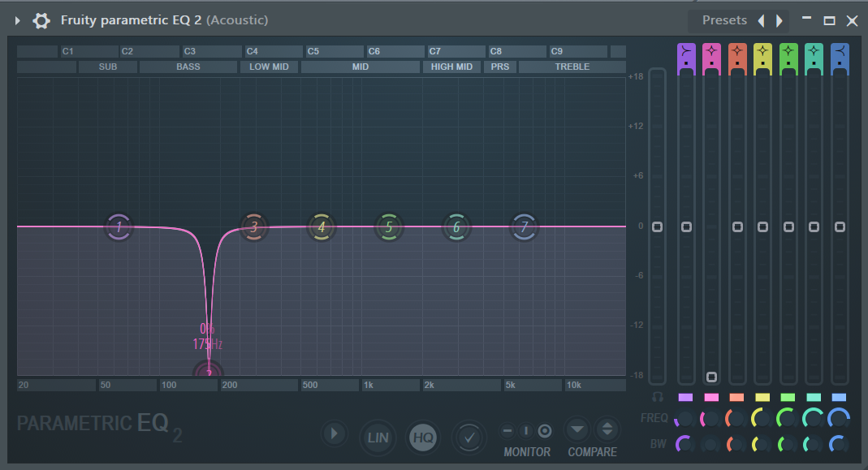Open the gear settings of Fruity parametric EQ 2
The image size is (868, 470).
(41, 20)
